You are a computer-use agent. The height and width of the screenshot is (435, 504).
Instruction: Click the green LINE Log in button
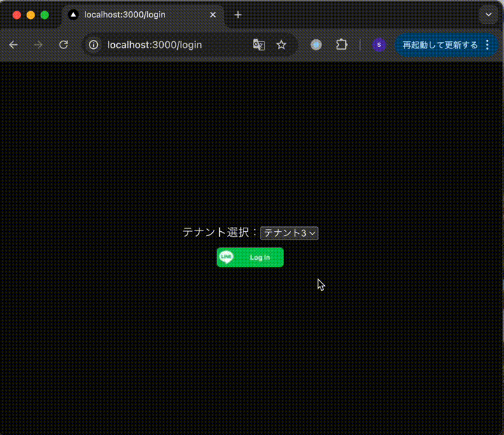(x=251, y=257)
